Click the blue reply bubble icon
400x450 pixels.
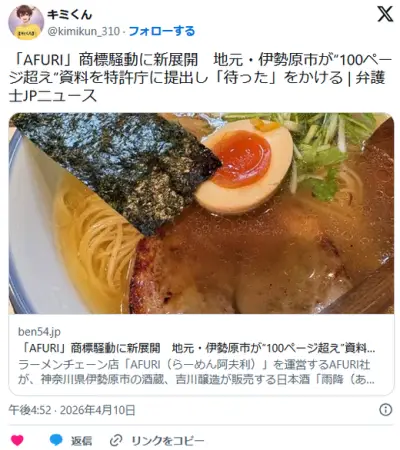56,440
